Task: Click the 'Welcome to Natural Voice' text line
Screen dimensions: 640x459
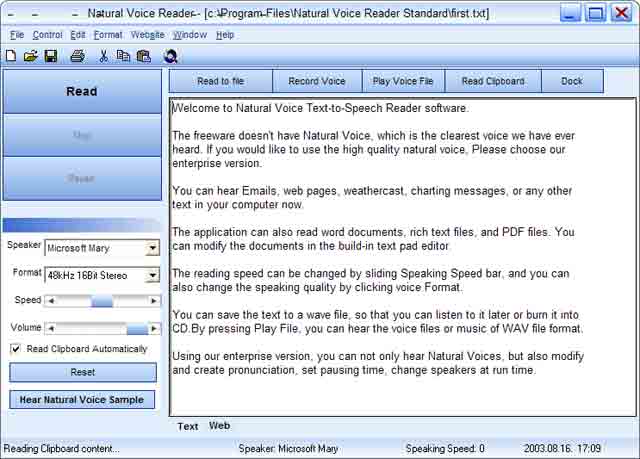Action: coord(320,108)
